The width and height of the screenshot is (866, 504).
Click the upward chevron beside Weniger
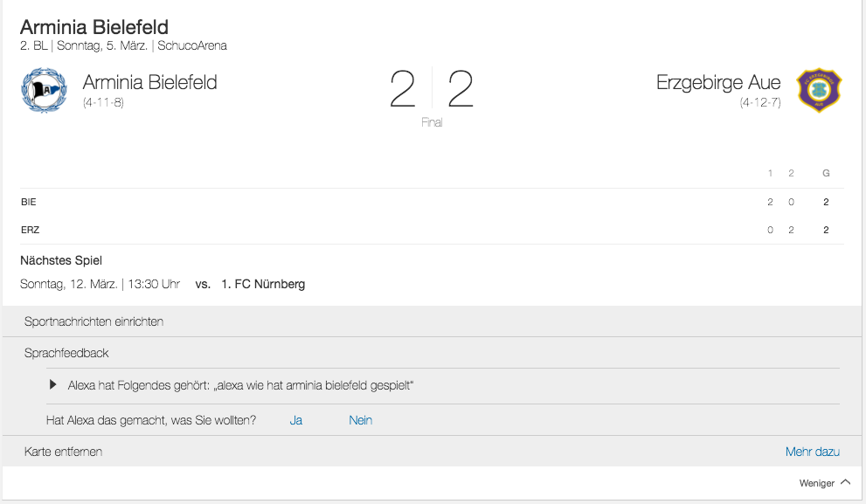845,482
